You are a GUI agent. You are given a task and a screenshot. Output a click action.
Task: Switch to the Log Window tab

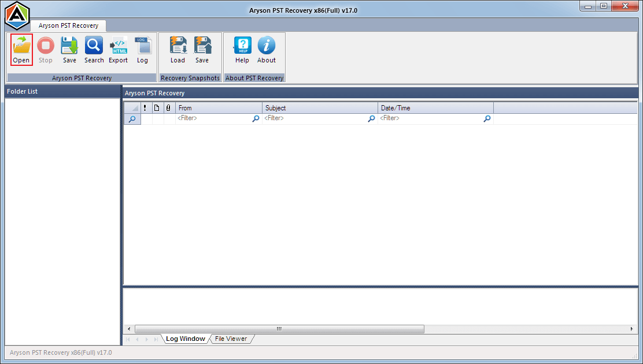(186, 339)
